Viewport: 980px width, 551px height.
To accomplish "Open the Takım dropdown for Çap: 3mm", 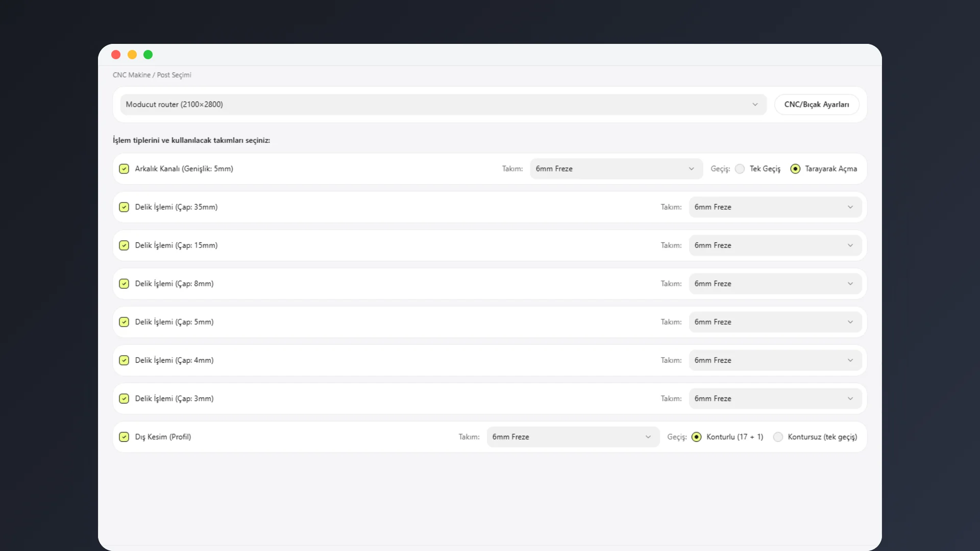I will click(x=775, y=398).
